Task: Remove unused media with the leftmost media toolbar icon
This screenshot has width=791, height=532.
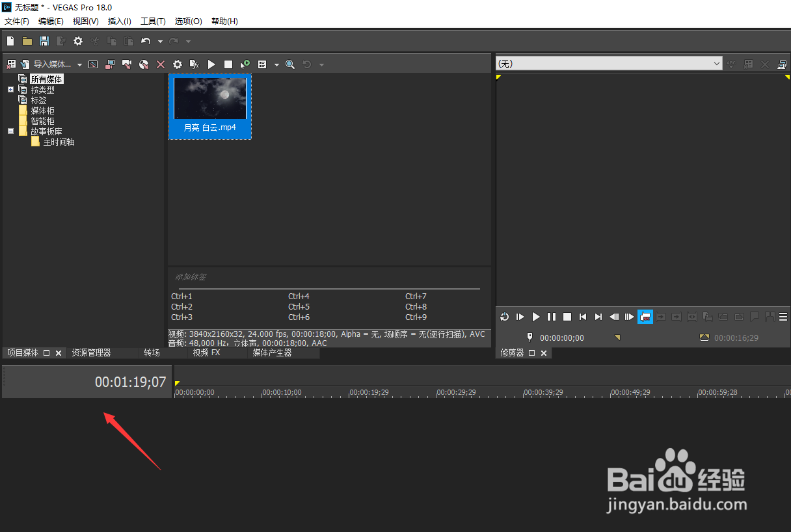Action: coord(11,64)
